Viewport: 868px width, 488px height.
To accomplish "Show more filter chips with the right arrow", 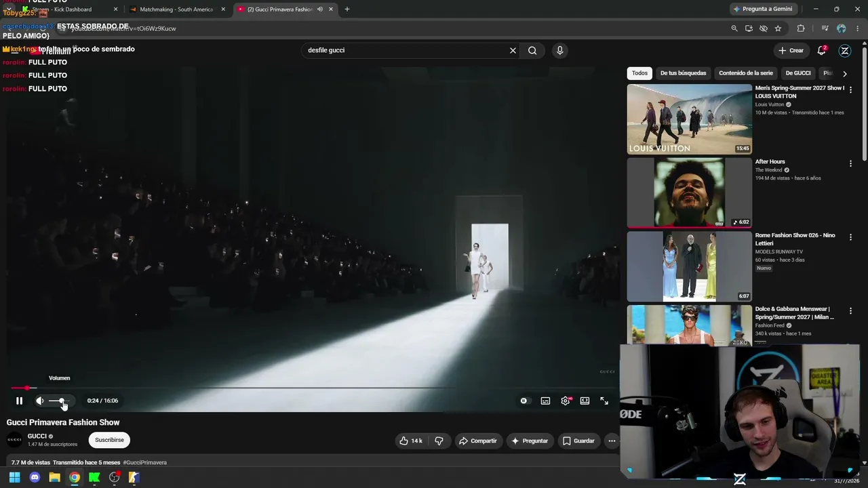I will [x=844, y=73].
